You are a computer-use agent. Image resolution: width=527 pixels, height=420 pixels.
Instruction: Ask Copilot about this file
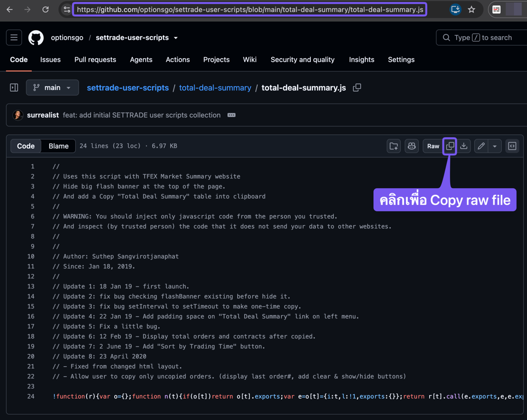[411, 146]
